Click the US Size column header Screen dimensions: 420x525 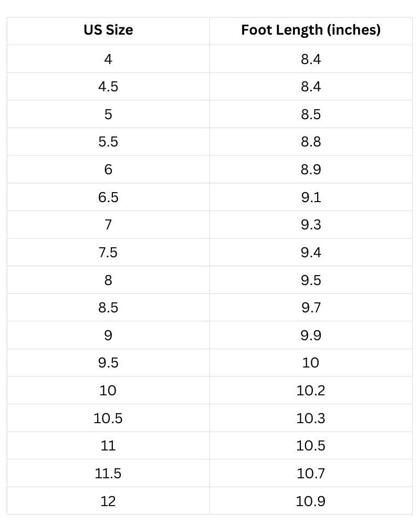click(x=108, y=31)
